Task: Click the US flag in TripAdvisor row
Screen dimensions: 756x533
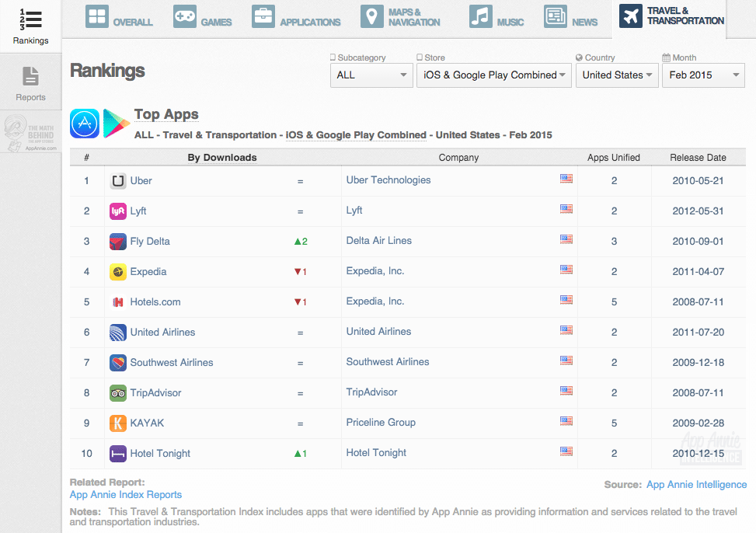Action: pyautogui.click(x=566, y=391)
